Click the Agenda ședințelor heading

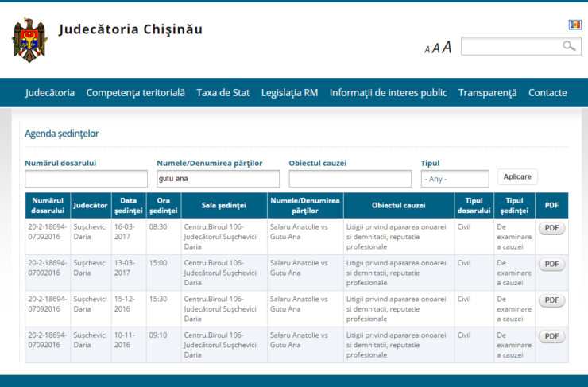(x=62, y=134)
